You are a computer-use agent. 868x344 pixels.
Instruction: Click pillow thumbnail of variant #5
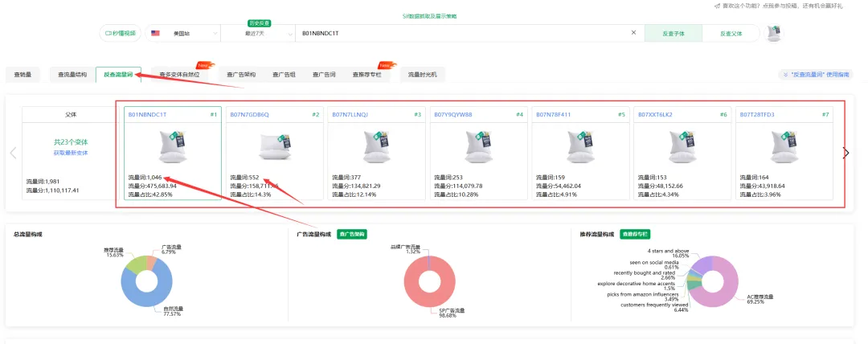(x=580, y=146)
